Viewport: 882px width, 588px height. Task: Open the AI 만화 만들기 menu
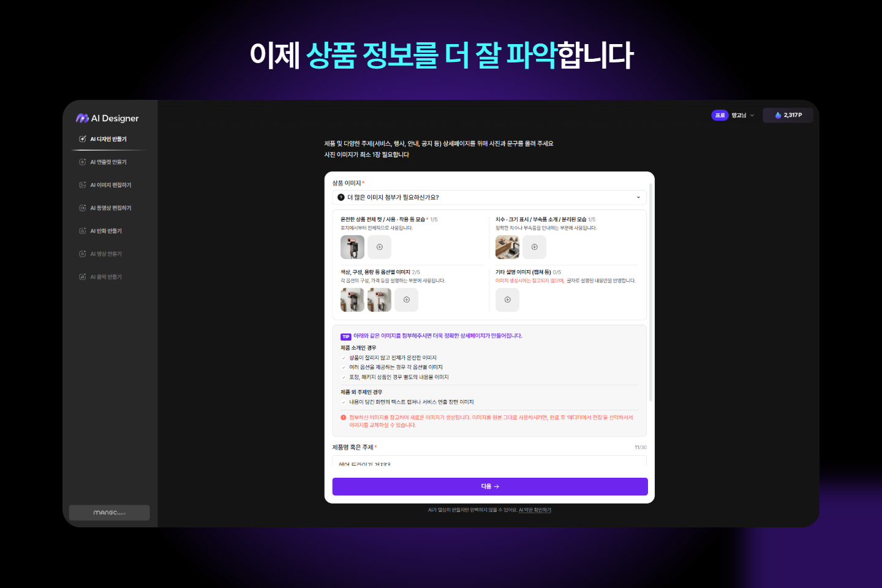tap(100, 231)
